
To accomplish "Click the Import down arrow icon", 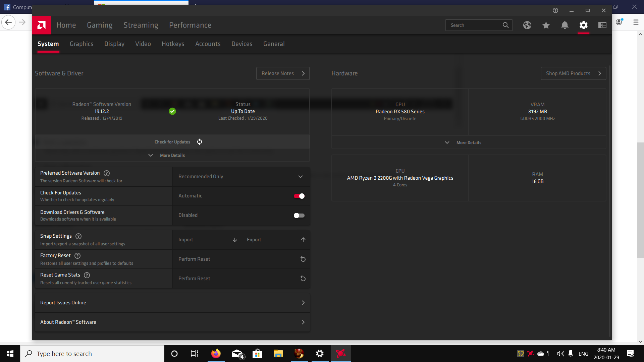I will [235, 240].
